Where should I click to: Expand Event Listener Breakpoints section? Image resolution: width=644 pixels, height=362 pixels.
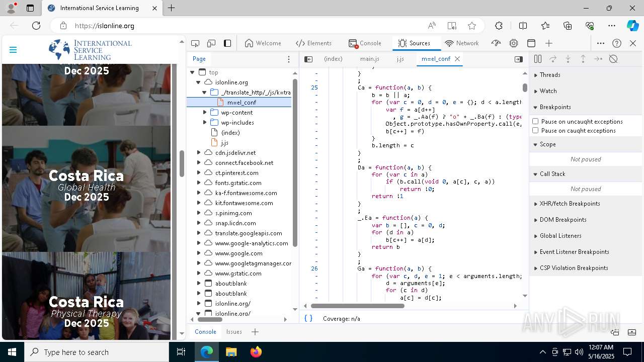tap(586, 252)
